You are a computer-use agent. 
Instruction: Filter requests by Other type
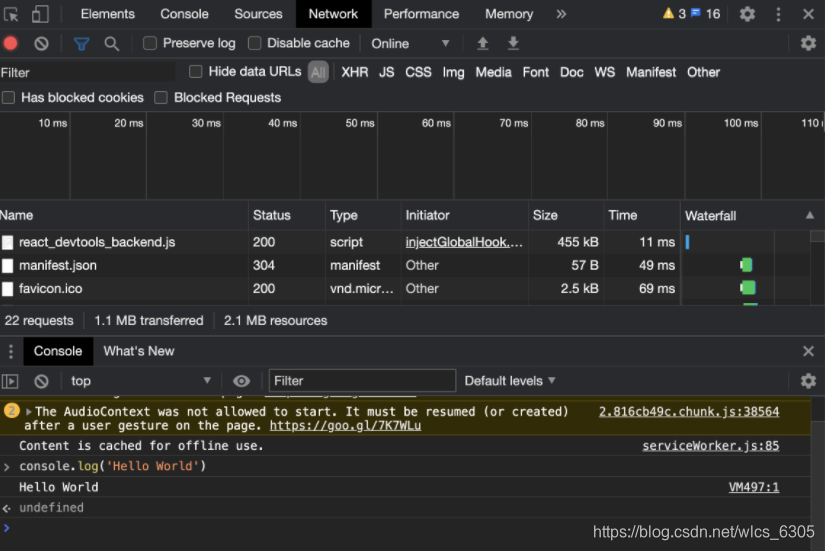click(x=703, y=72)
